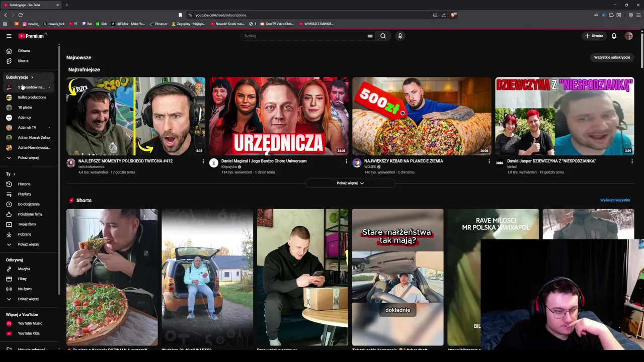644x362 pixels.
Task: Explore Muzyka category
Action: pyautogui.click(x=29, y=269)
